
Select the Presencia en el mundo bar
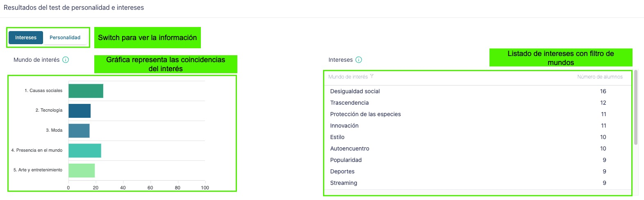tap(84, 151)
